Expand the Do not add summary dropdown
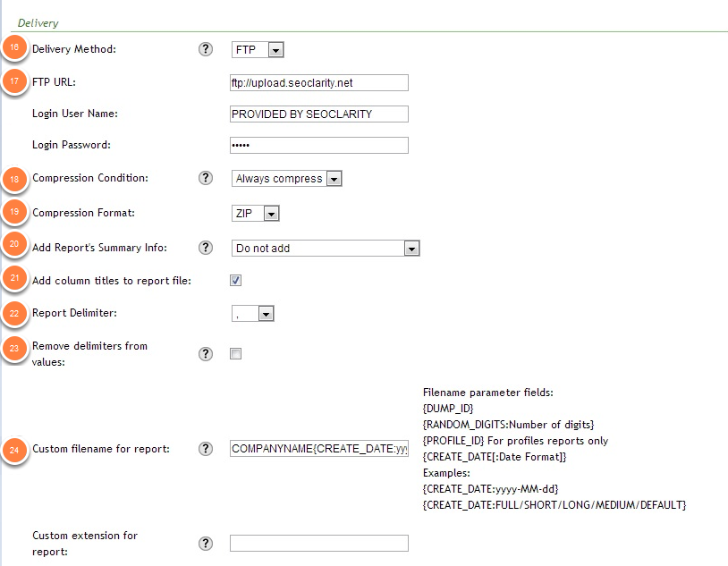728x566 pixels. pos(326,248)
